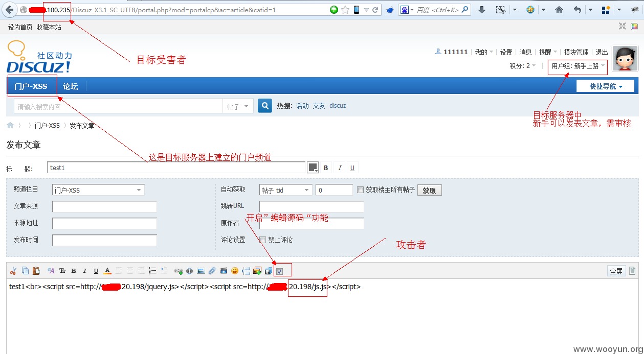Click the hot search 活动 link

303,106
